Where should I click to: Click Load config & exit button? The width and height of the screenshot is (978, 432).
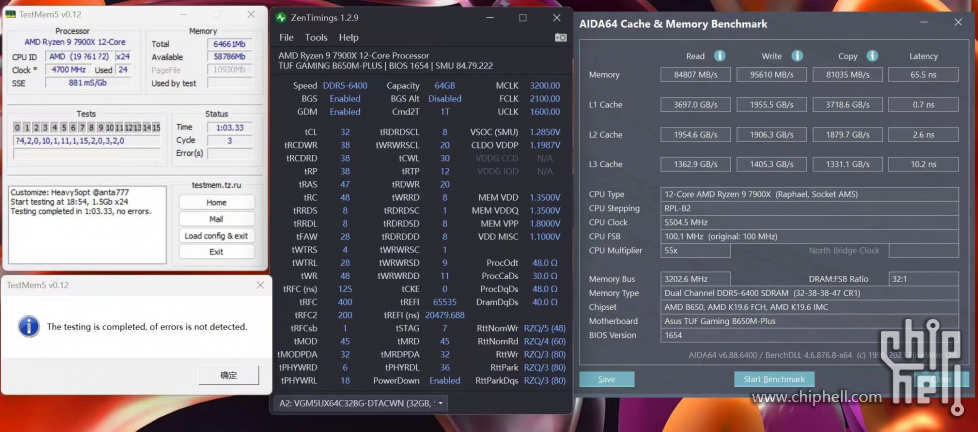[x=216, y=236]
